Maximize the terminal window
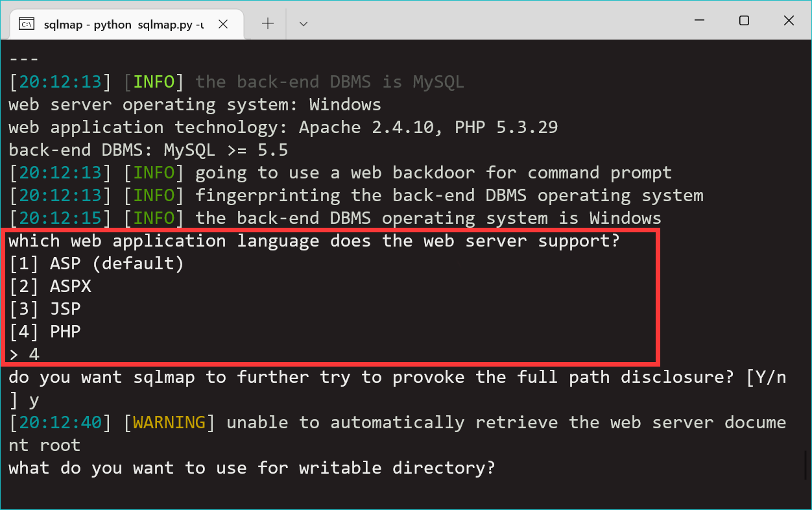This screenshot has width=812, height=510. pos(744,21)
